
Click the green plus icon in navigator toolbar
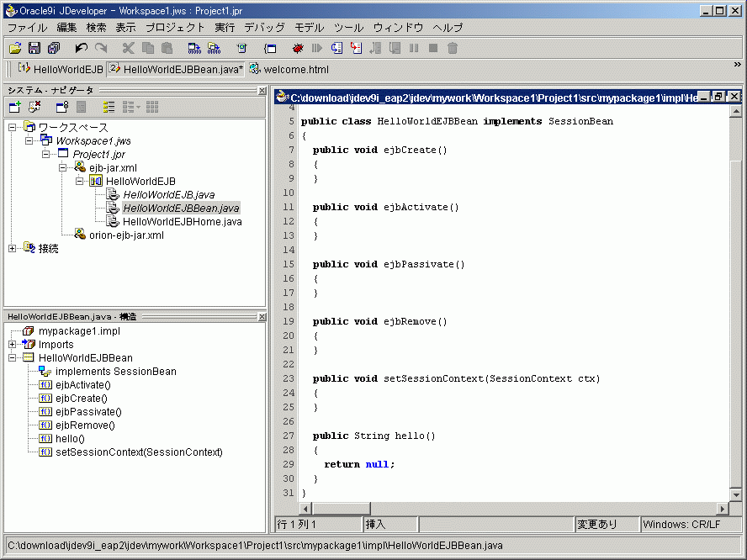coord(14,107)
